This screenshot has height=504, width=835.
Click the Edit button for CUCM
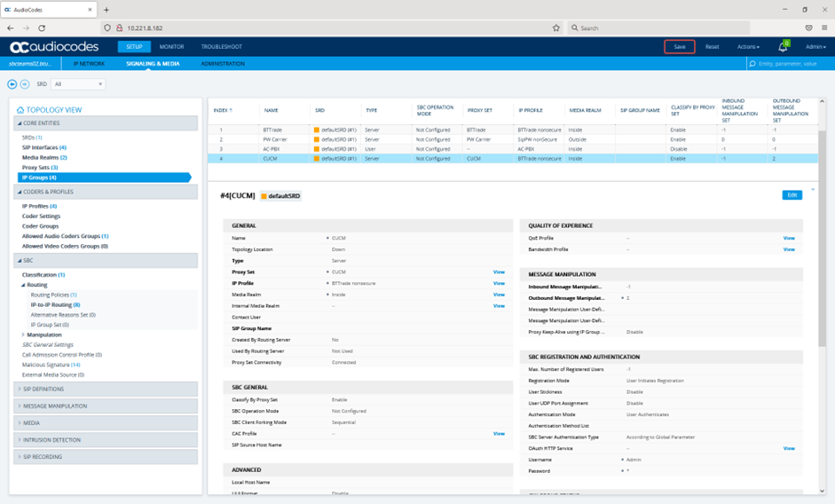click(x=792, y=195)
